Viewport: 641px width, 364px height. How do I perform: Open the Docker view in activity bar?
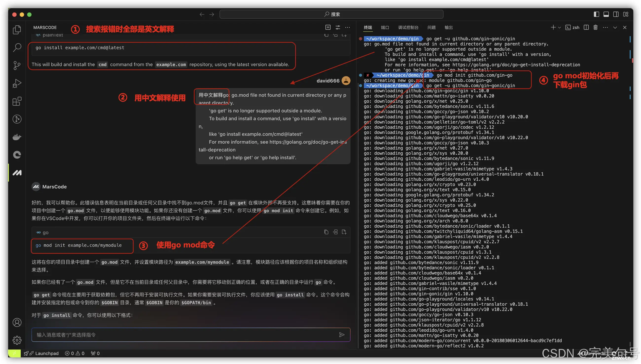tap(17, 137)
